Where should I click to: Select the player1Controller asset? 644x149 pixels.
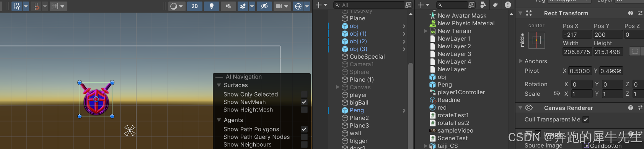461,92
